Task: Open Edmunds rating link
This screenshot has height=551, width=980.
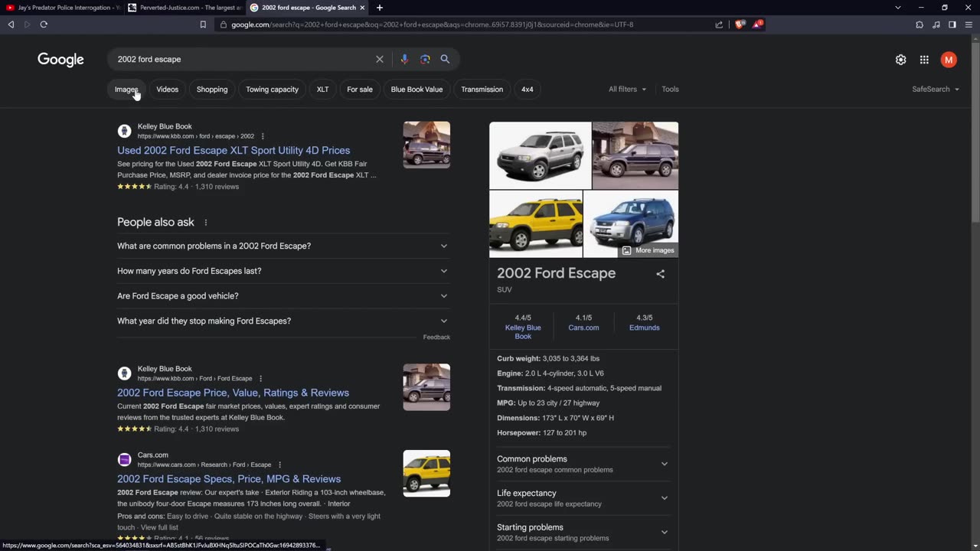Action: [644, 328]
